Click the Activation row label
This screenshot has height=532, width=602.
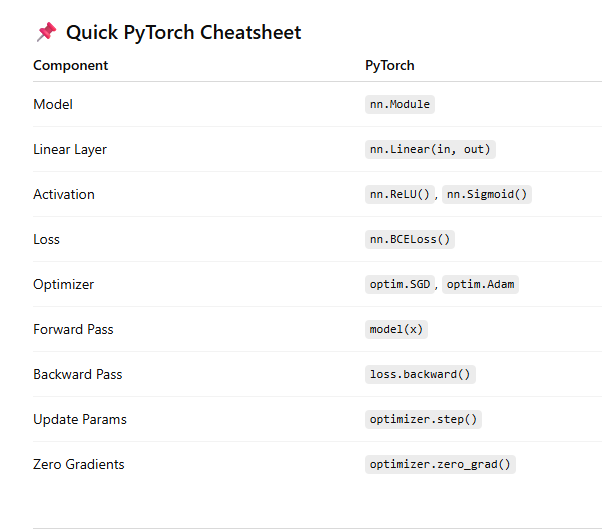point(64,194)
